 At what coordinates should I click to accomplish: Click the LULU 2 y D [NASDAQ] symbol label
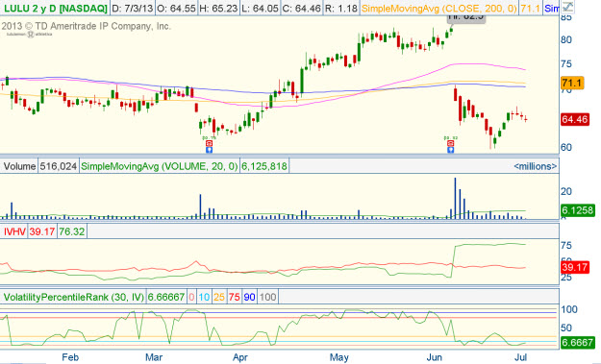[x=55, y=8]
